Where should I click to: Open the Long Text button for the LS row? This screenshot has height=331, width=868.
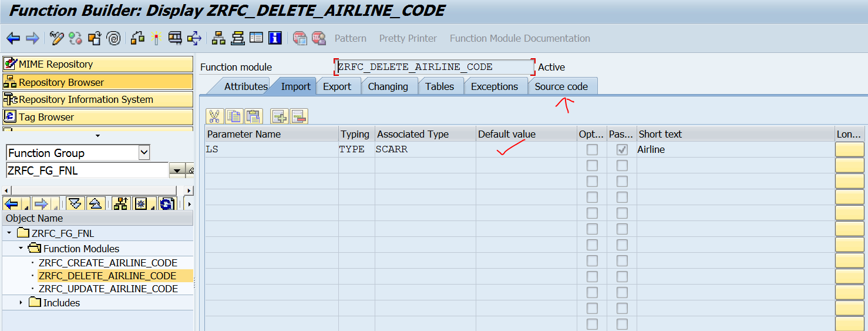coord(850,150)
